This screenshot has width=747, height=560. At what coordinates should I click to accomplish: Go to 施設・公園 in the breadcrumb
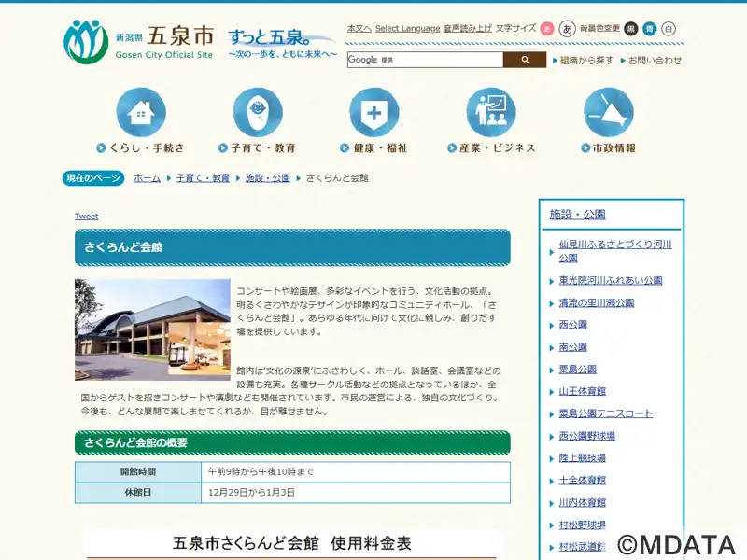pos(268,178)
